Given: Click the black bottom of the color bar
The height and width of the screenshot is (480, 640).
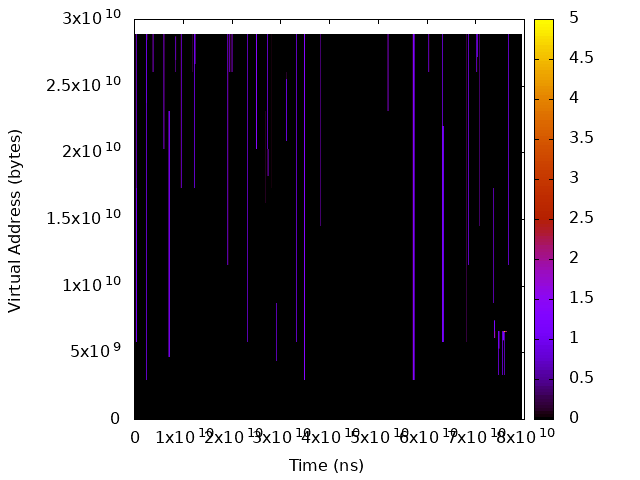Looking at the screenshot, I should pyautogui.click(x=543, y=413).
